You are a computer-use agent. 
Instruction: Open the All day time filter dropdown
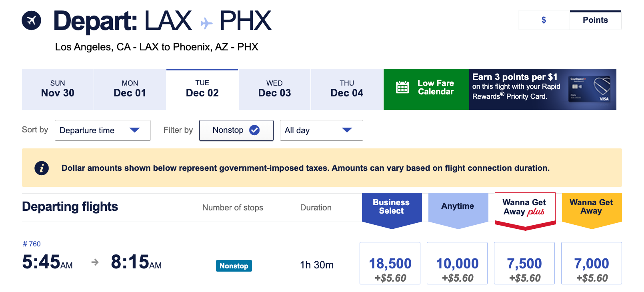click(321, 130)
